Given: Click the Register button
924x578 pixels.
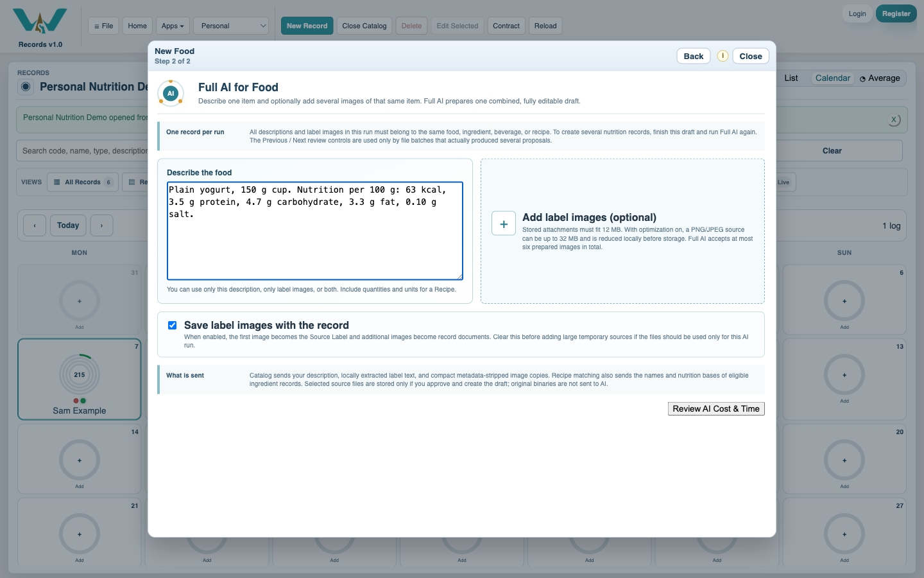Looking at the screenshot, I should 896,13.
